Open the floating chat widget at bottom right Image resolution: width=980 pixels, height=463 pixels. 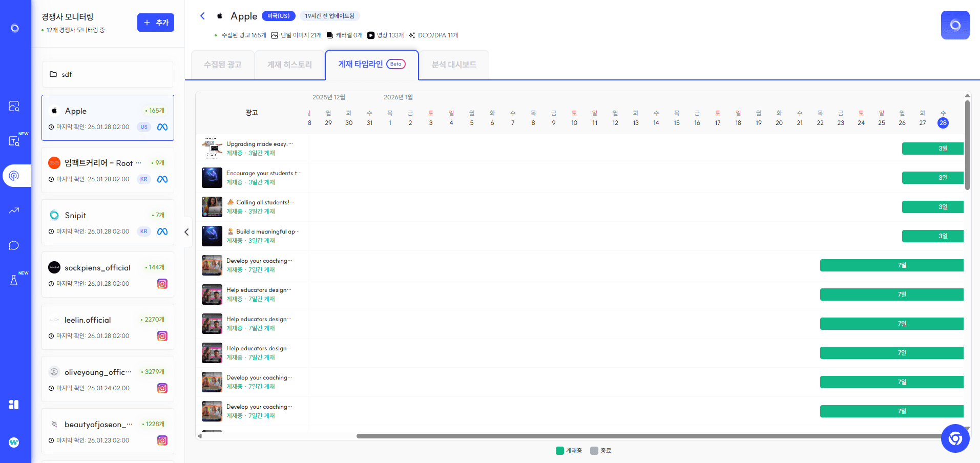(x=955, y=438)
